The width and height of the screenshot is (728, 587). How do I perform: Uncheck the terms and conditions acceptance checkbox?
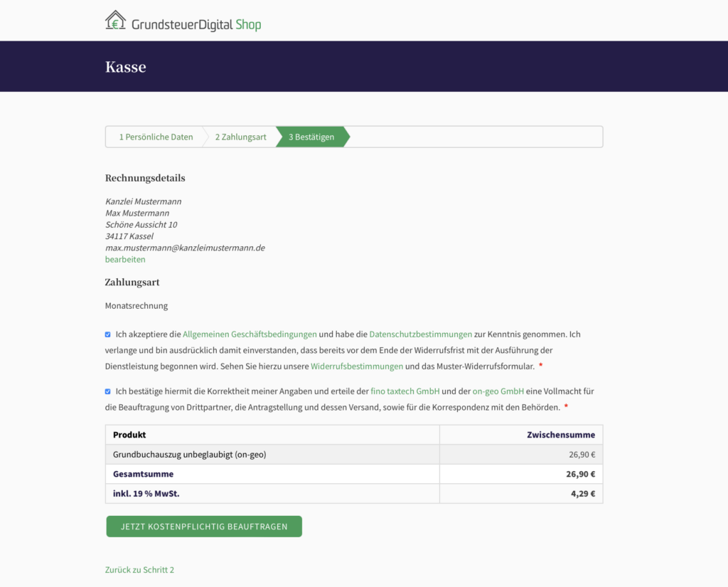pos(108,334)
